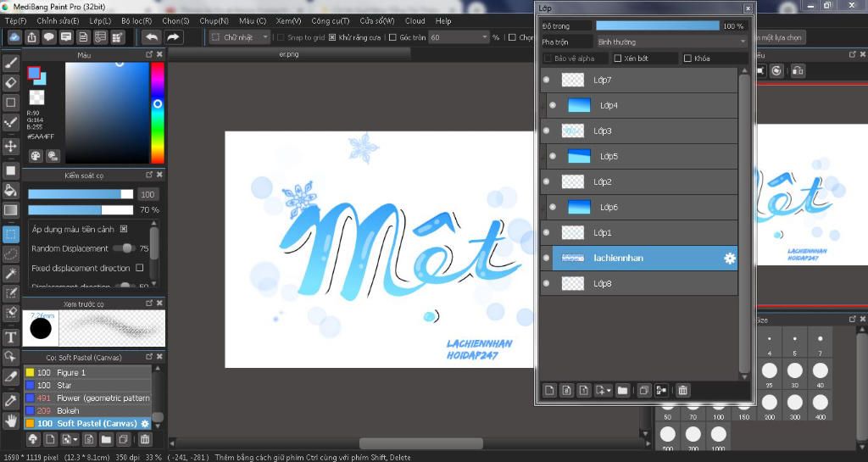
Task: Open gear settings for lachiennhan layer
Action: [730, 258]
